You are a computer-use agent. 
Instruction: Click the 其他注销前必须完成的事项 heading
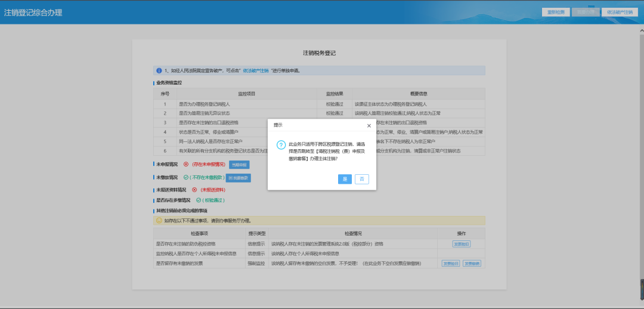click(x=181, y=211)
